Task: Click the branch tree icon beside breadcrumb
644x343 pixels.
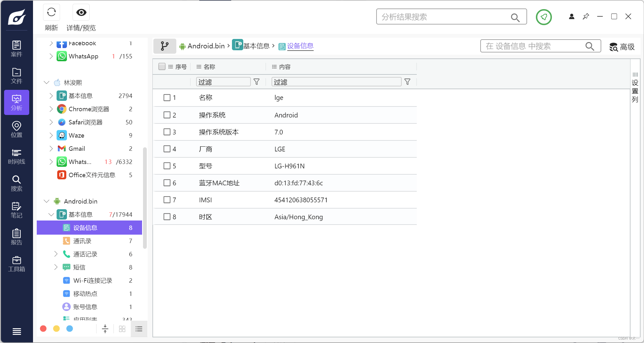Action: 165,46
